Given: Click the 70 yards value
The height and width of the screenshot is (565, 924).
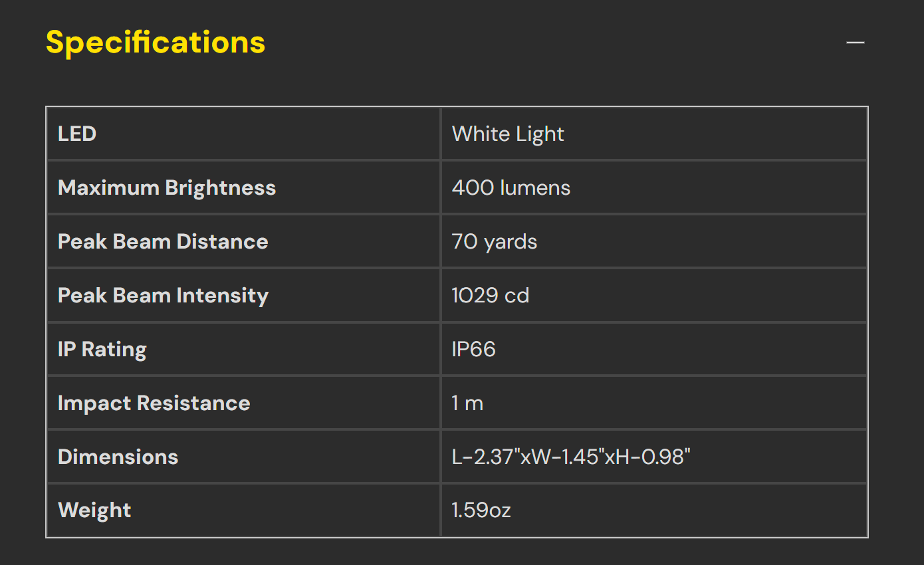Looking at the screenshot, I should coord(495,241).
